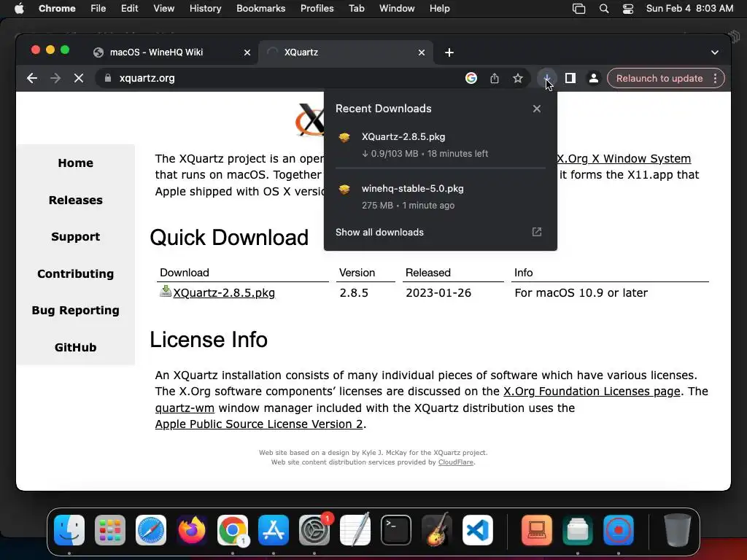747x560 pixels.
Task: Launch Safari from the Dock
Action: click(x=151, y=530)
